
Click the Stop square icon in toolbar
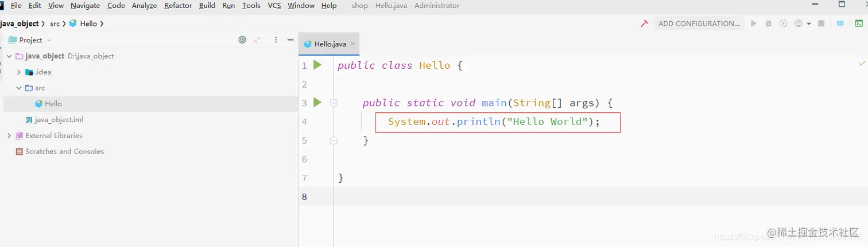(x=821, y=23)
